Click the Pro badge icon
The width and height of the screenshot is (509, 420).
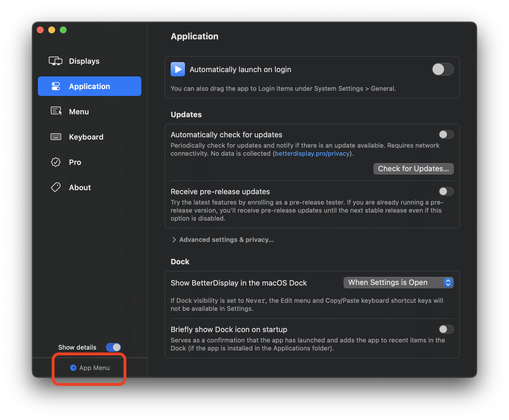[x=56, y=162]
